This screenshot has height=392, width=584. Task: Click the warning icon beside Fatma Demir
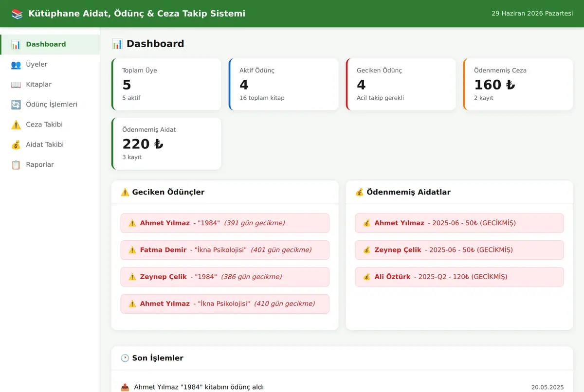[x=132, y=250]
